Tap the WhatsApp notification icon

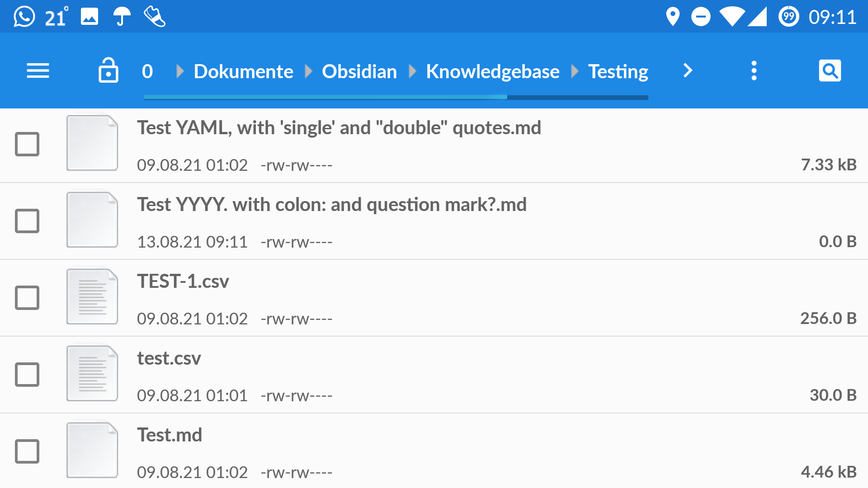[x=17, y=16]
